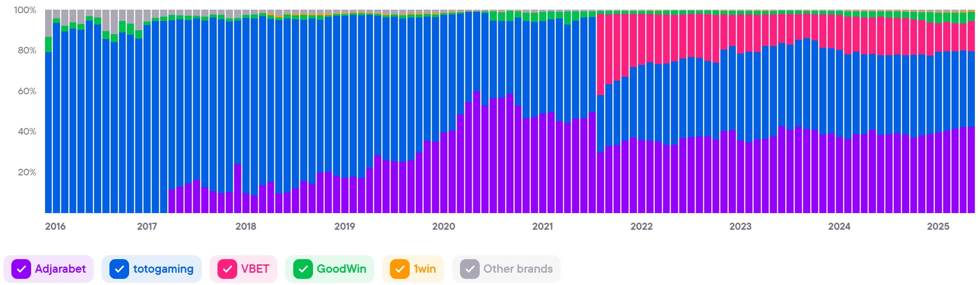The width and height of the screenshot is (980, 285).
Task: Click the 2022 year axis label
Action: (x=641, y=226)
